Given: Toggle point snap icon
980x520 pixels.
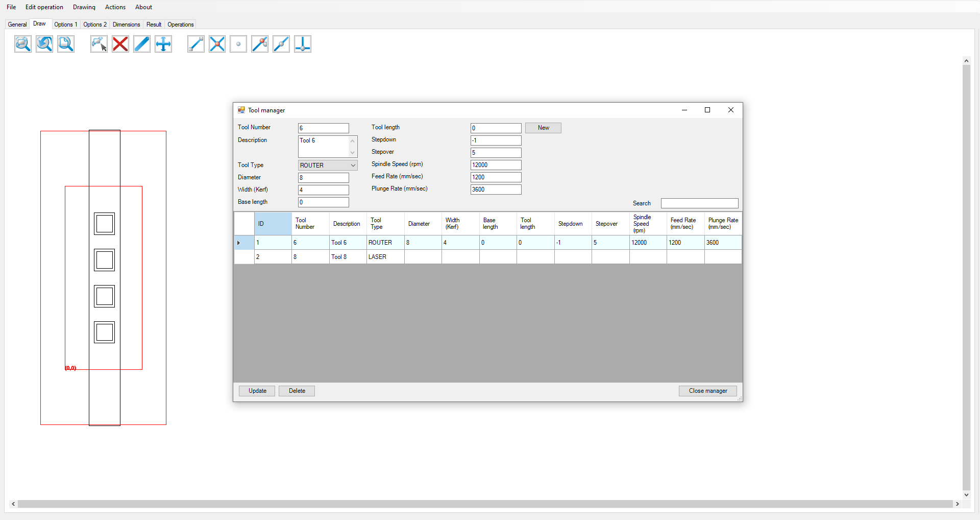Looking at the screenshot, I should (238, 44).
